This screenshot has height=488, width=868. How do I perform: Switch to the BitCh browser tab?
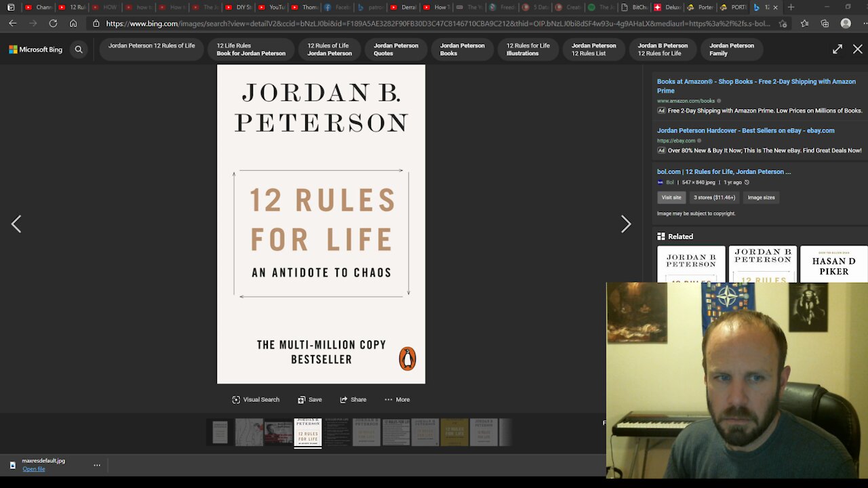pyautogui.click(x=636, y=7)
